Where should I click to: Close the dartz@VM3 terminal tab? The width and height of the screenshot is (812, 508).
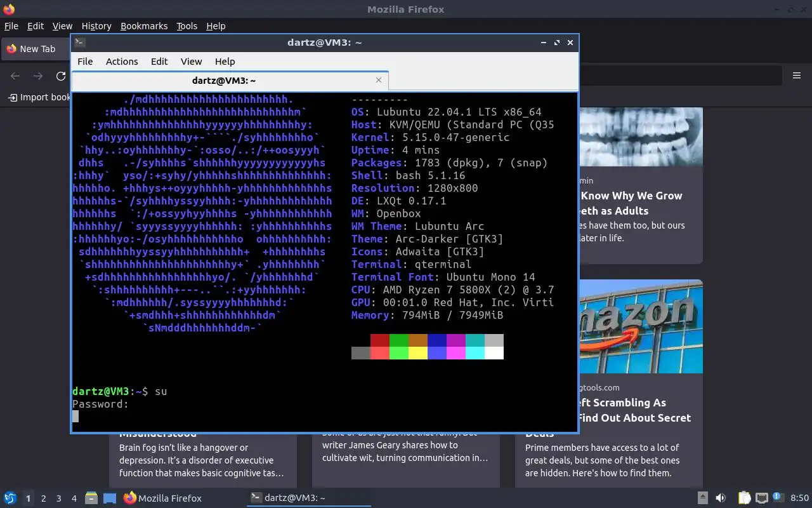(379, 80)
